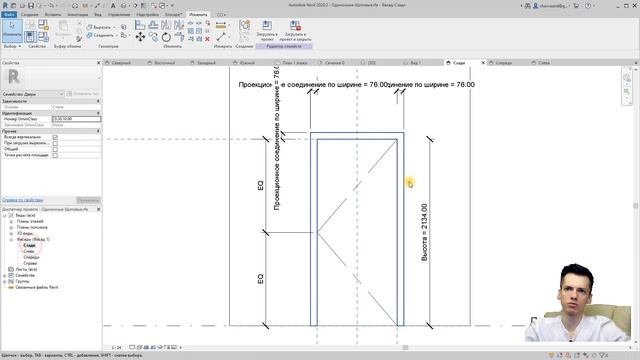Switch to the Спереди view tab
This screenshot has height=360, width=640.
(x=504, y=63)
